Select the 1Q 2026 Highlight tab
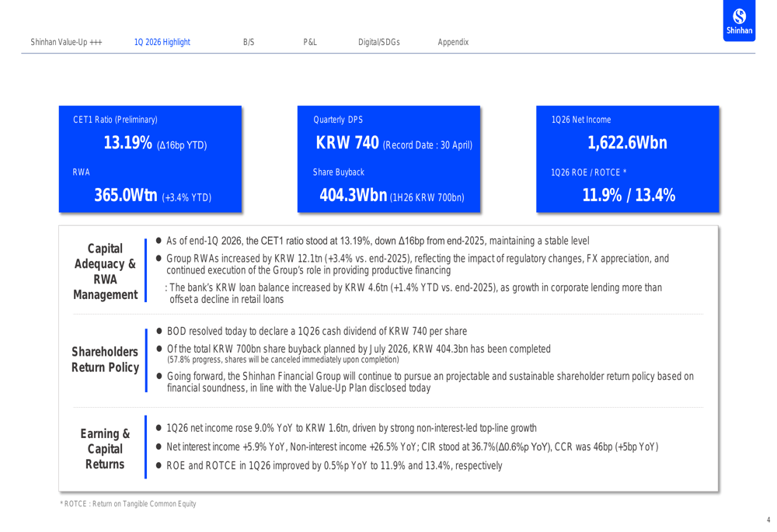 (x=162, y=42)
